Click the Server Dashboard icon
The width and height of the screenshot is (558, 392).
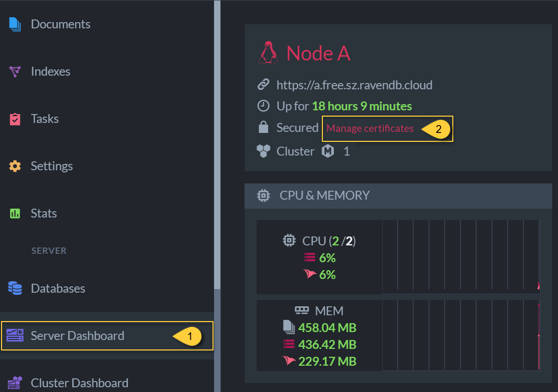[x=15, y=335]
